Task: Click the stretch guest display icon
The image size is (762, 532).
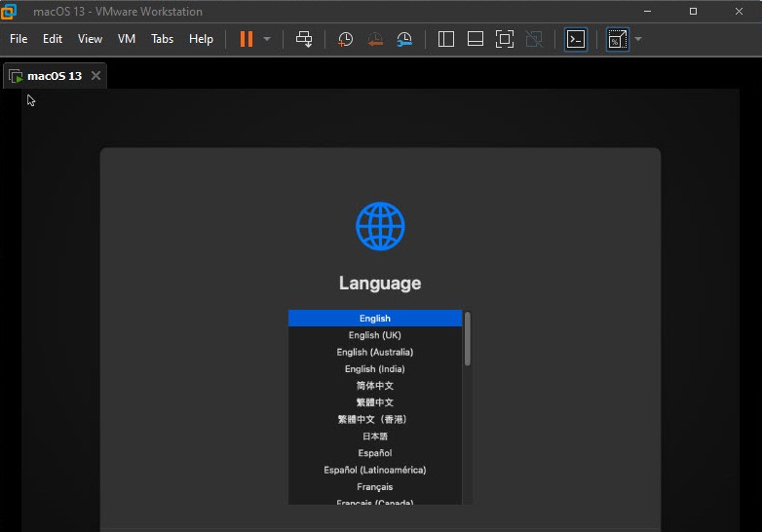Action: pos(617,39)
